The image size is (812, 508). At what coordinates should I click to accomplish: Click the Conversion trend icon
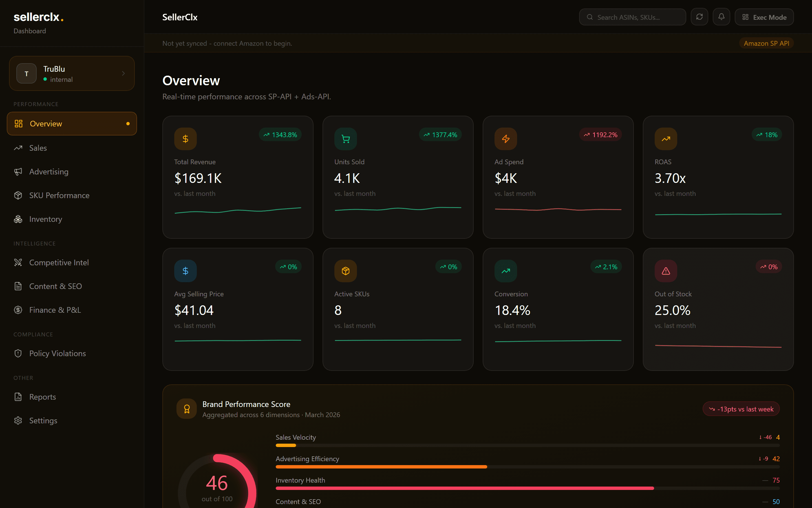coord(506,271)
